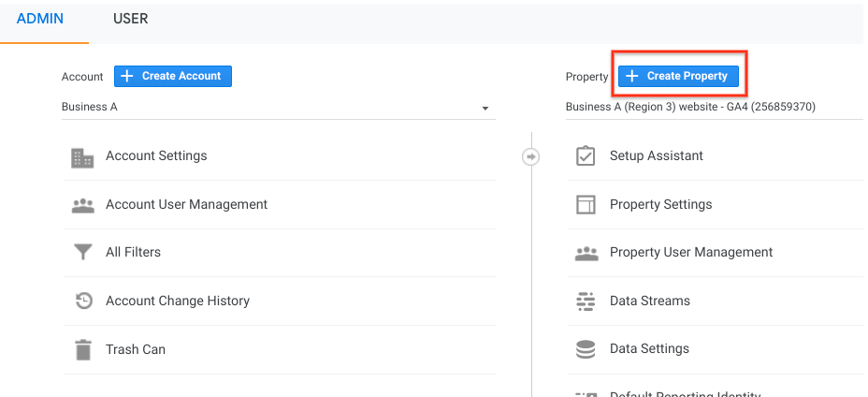Open the Setup Assistant link
Screen dimensions: 868x397
(x=657, y=156)
